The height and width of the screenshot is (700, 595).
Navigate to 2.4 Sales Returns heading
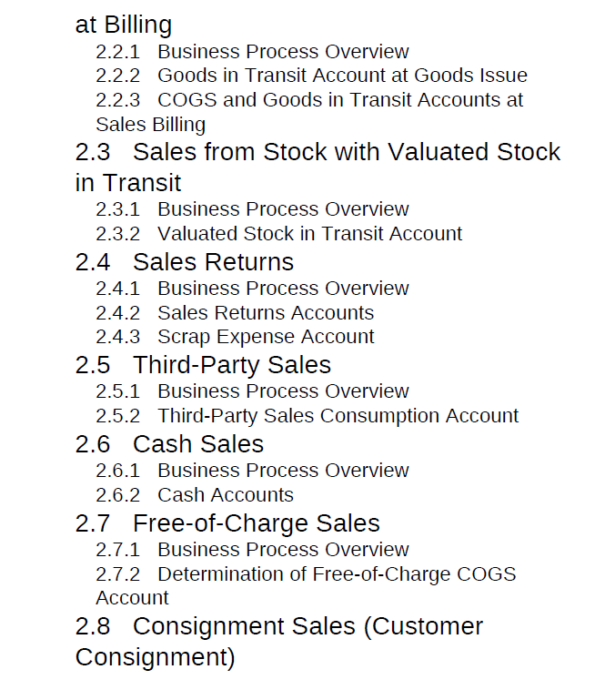[185, 261]
